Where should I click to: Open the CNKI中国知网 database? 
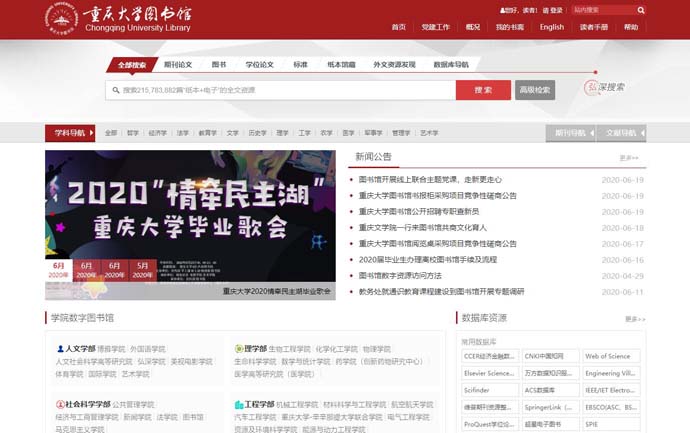[551, 356]
